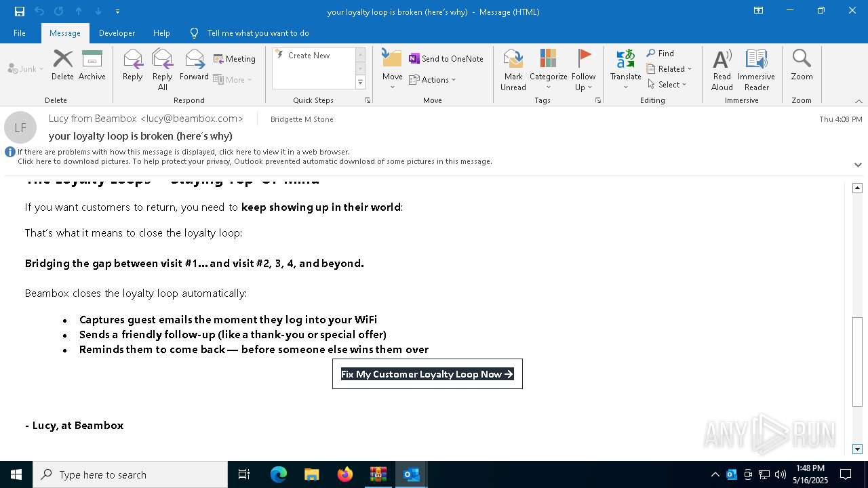The image size is (868, 488).
Task: Archive this message
Action: [x=92, y=65]
